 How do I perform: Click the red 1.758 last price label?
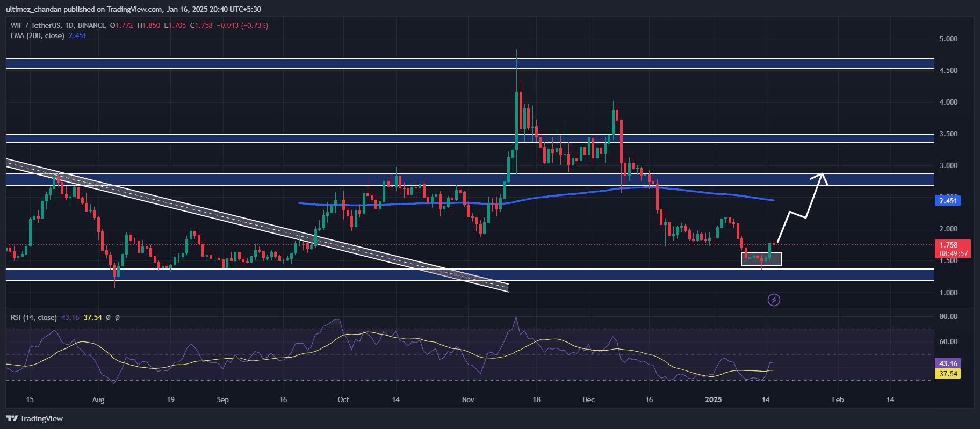(948, 245)
